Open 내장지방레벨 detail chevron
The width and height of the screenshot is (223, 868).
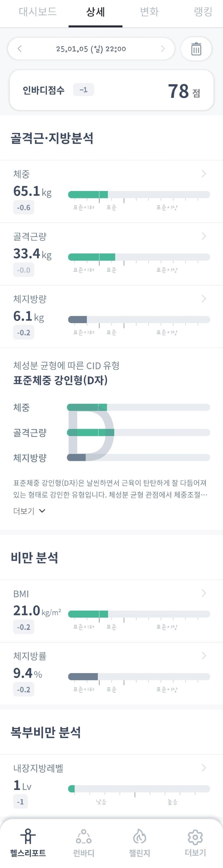[x=204, y=768]
